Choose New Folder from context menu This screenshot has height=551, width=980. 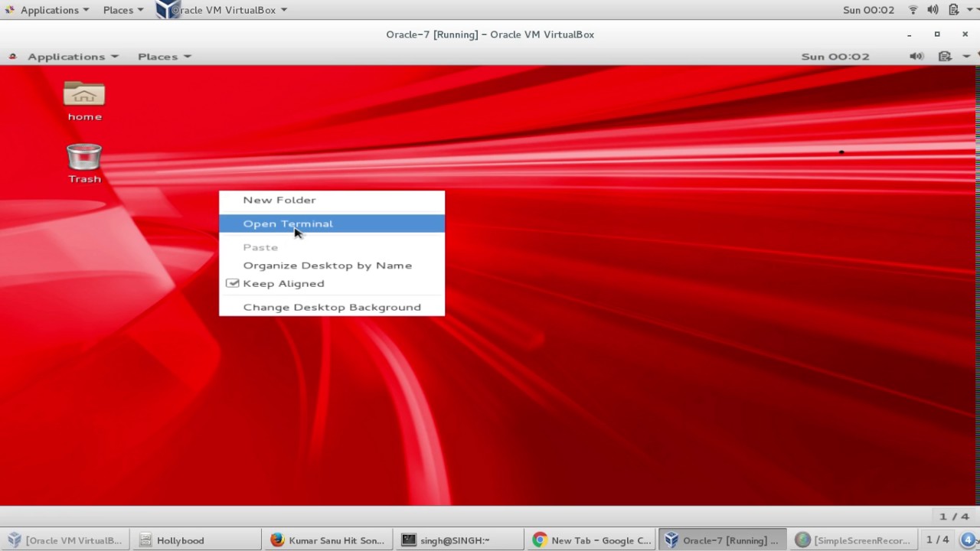pos(332,200)
